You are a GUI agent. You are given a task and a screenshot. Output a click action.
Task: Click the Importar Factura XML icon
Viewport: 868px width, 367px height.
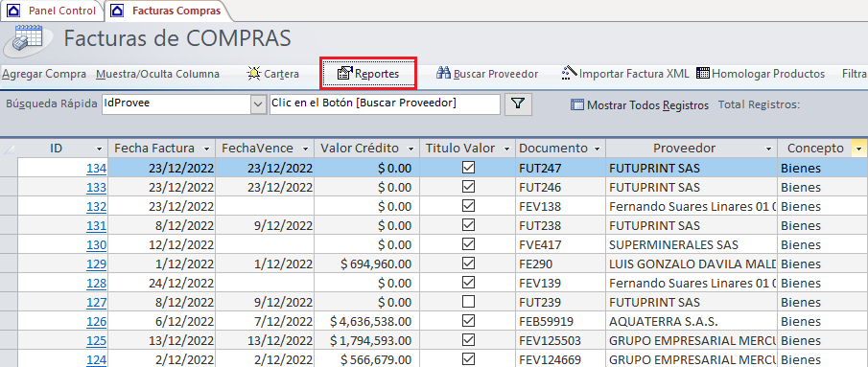pos(569,74)
